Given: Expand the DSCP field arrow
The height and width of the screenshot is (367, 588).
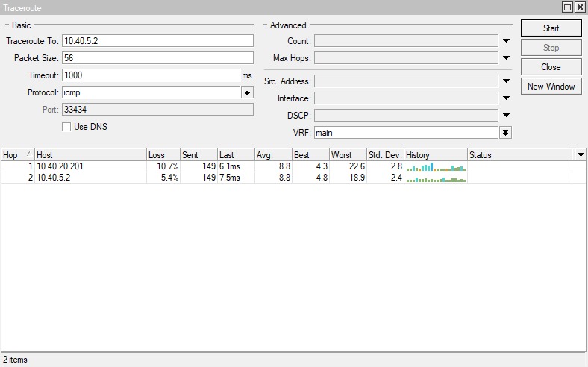Looking at the screenshot, I should (505, 116).
